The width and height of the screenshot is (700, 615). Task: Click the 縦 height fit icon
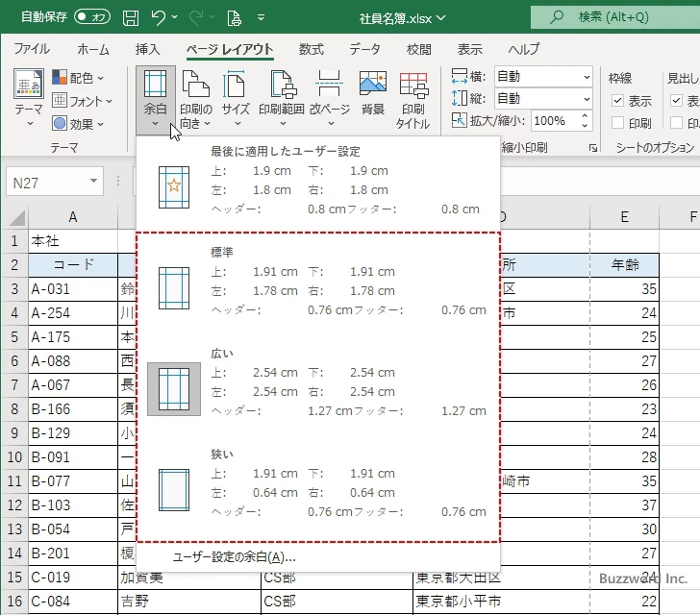click(x=460, y=98)
